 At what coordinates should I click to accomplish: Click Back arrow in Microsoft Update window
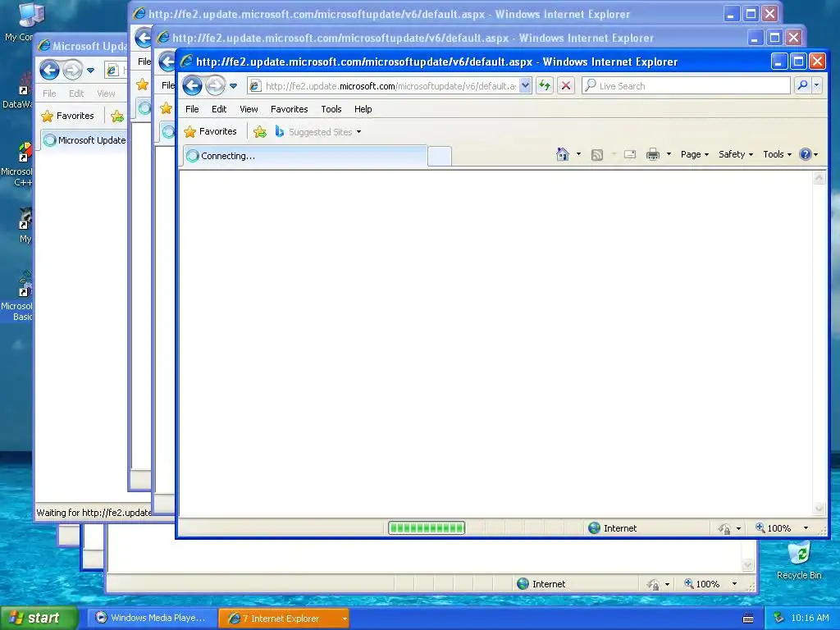coord(49,70)
